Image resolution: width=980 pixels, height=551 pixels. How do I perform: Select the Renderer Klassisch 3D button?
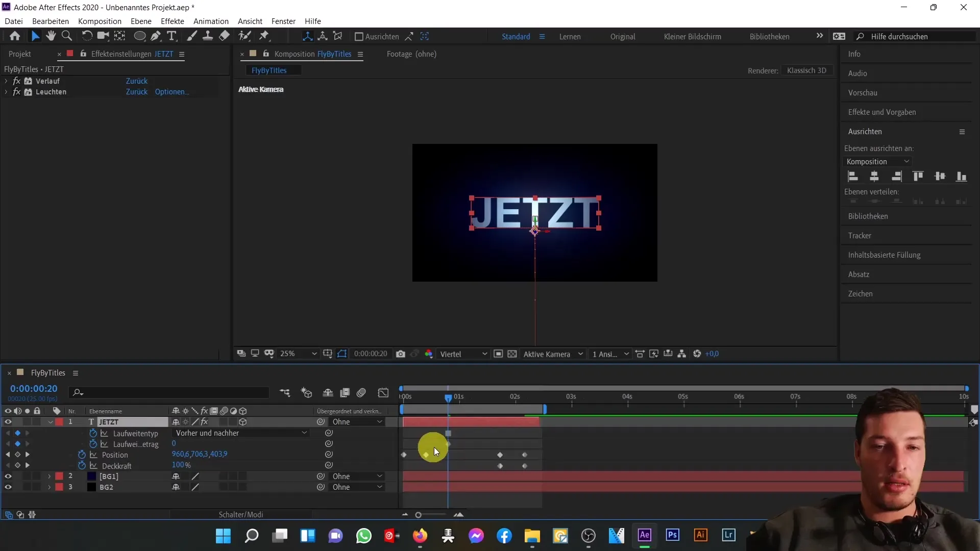click(x=806, y=70)
